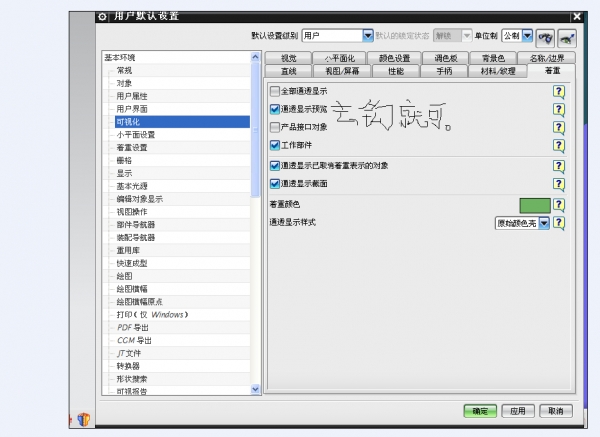Toggle 通透显示已取消着重表示的对象 checkbox
The height and width of the screenshot is (437, 600).
point(275,166)
